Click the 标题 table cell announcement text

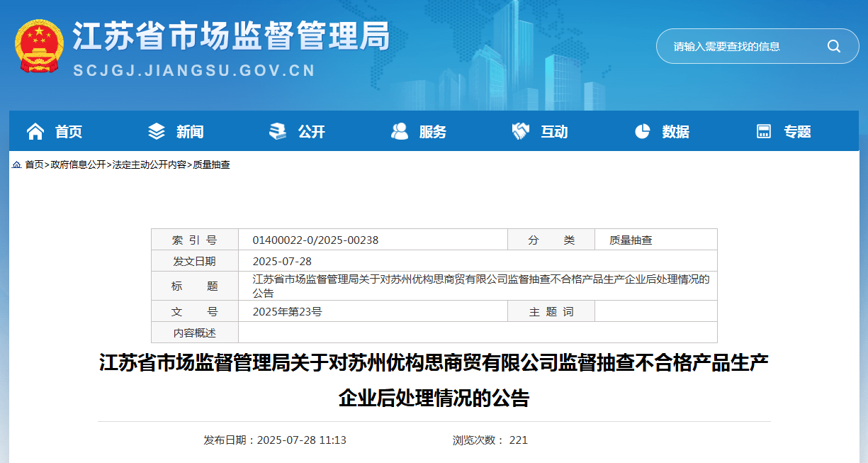click(481, 286)
